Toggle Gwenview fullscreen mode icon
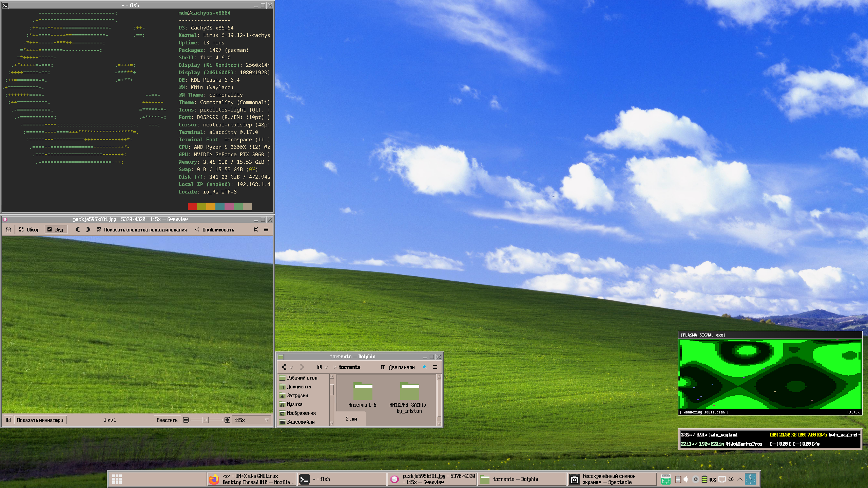Screen dimensions: 868x488 point(256,229)
